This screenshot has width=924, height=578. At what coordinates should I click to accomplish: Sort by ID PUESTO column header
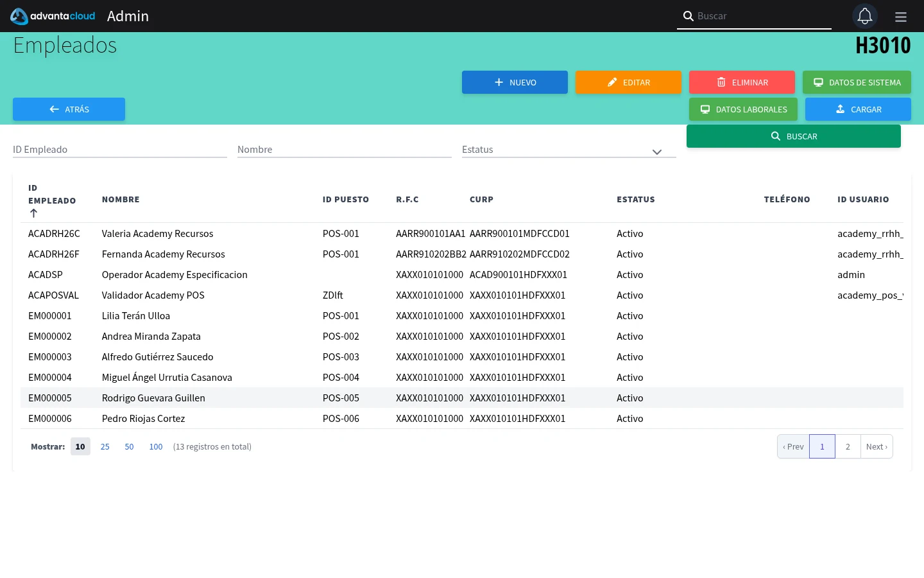coord(346,200)
